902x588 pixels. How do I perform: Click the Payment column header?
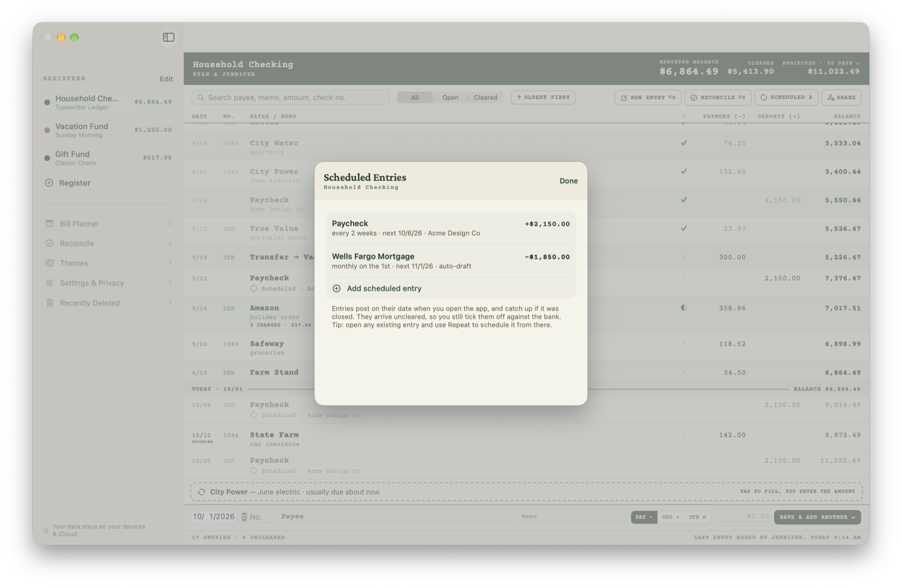pos(724,117)
